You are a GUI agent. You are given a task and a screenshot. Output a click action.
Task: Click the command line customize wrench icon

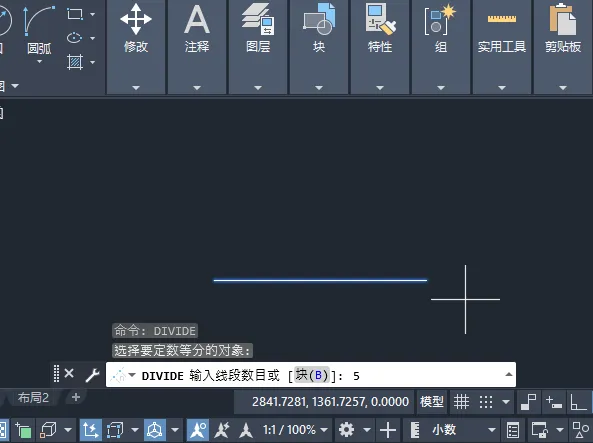point(92,375)
